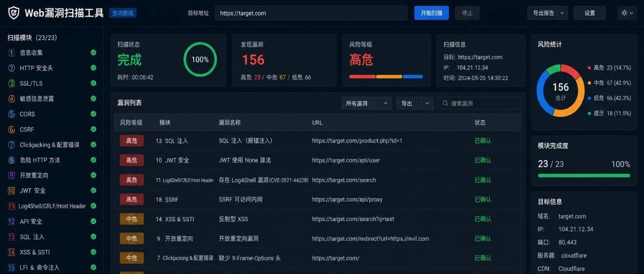Toggle the SQL 注入 module green checkmark

point(94,237)
